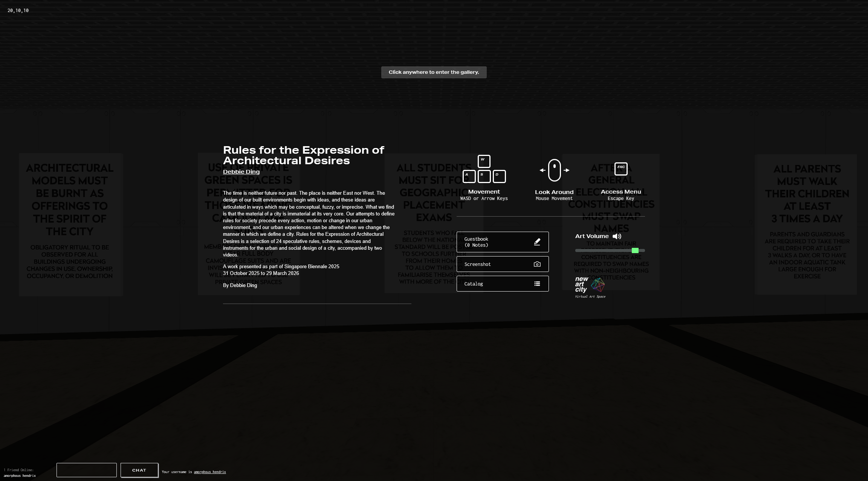The height and width of the screenshot is (481, 868).
Task: Open the Debbie Ding artist link
Action: tap(241, 172)
